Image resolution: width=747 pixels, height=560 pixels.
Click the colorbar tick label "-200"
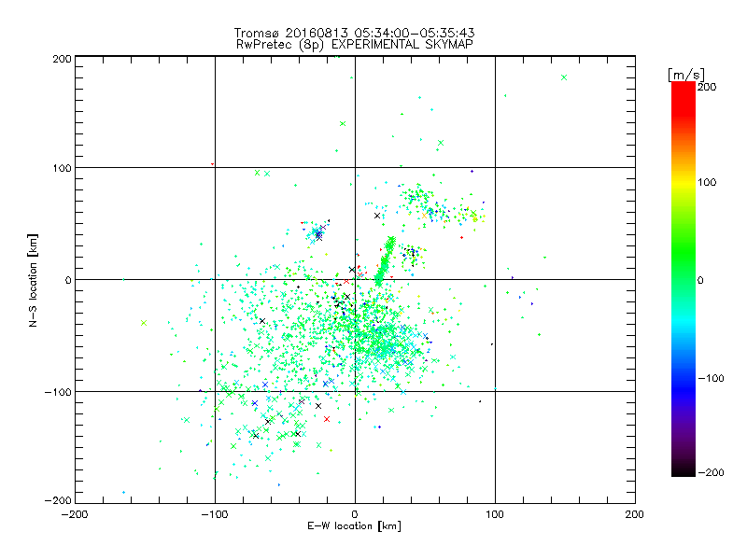pos(711,472)
